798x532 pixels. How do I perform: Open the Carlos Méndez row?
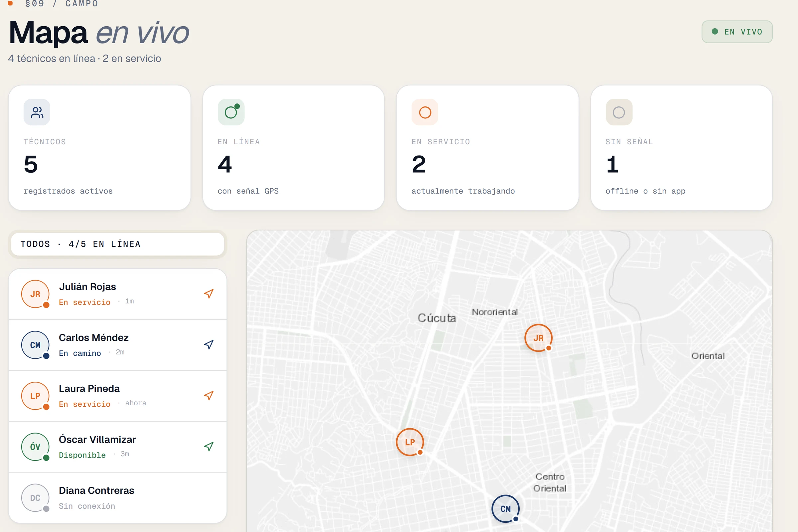click(117, 345)
